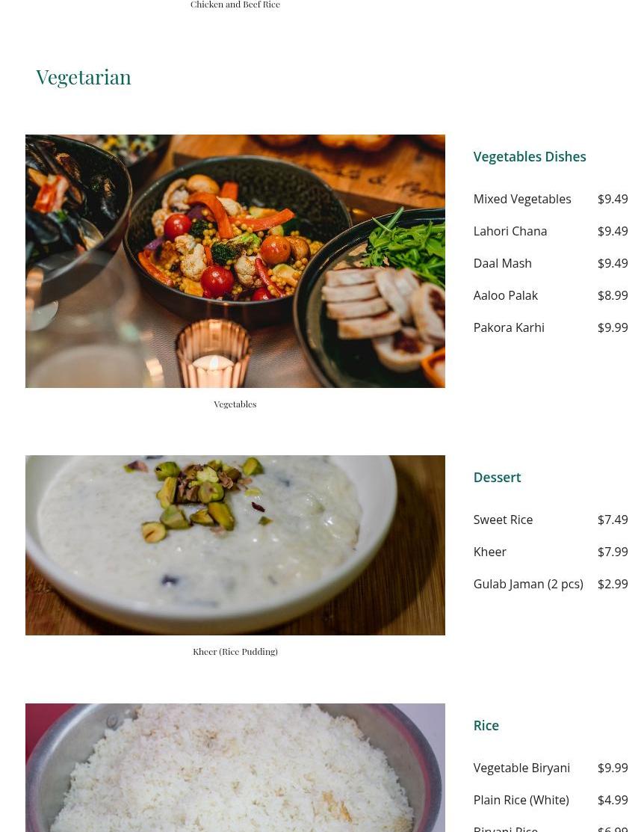Image resolution: width=644 pixels, height=832 pixels.
Task: Select the Vegetable Biryani item
Action: click(x=521, y=768)
